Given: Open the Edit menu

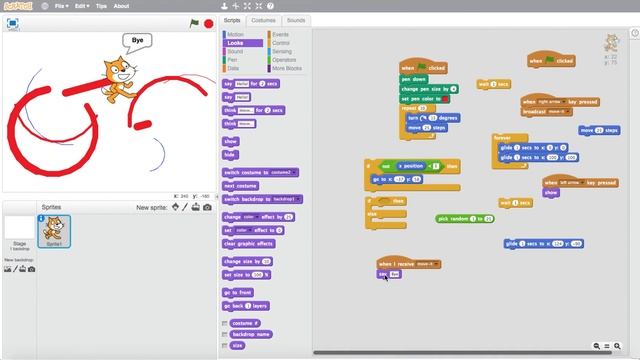Looking at the screenshot, I should (82, 6).
